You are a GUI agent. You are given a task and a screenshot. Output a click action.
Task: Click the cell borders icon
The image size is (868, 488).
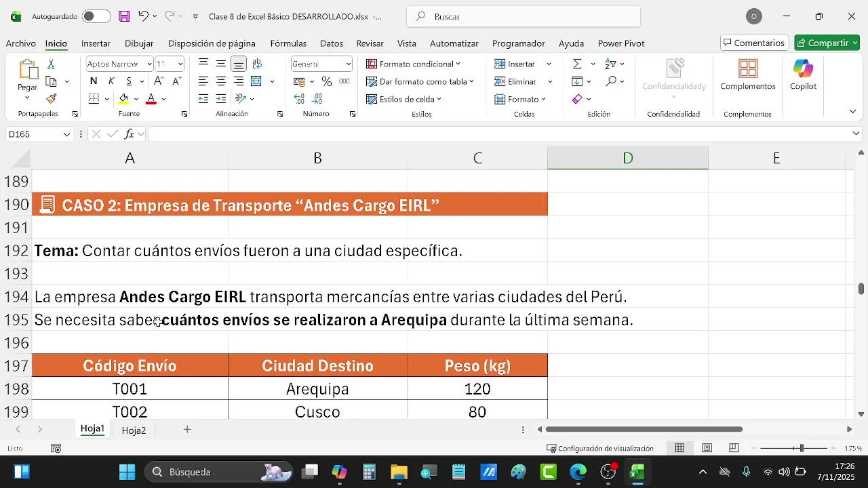click(x=94, y=99)
